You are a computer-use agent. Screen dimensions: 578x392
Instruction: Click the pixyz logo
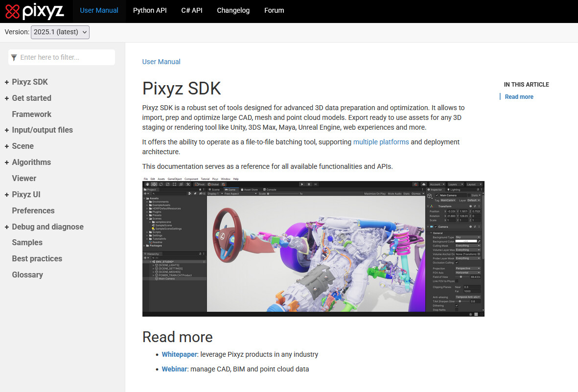pos(34,11)
